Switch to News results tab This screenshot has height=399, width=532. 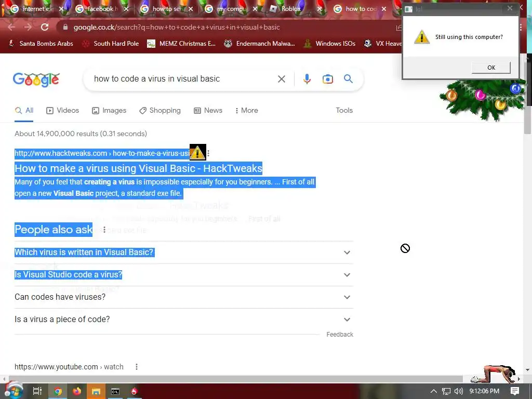pyautogui.click(x=208, y=111)
